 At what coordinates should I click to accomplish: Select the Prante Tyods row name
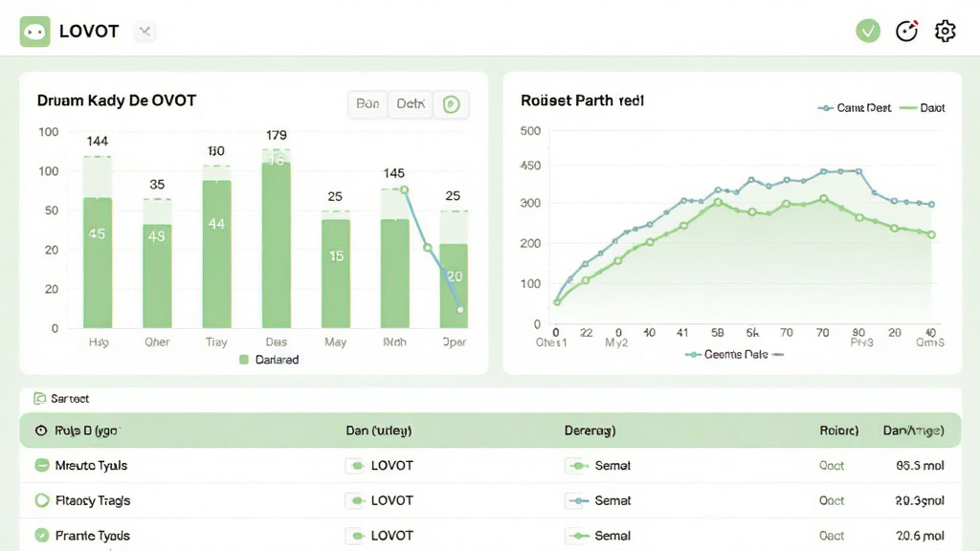(93, 536)
